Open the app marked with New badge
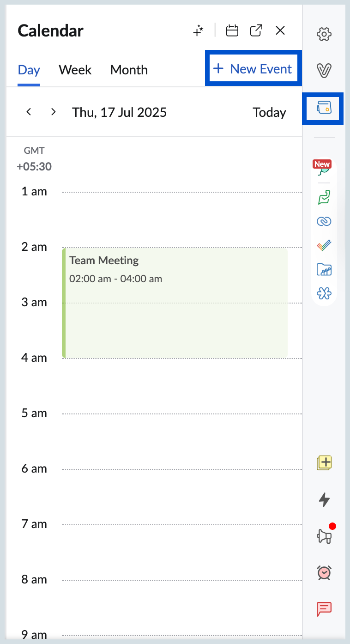Screen dimensions: 350x644 (323, 172)
